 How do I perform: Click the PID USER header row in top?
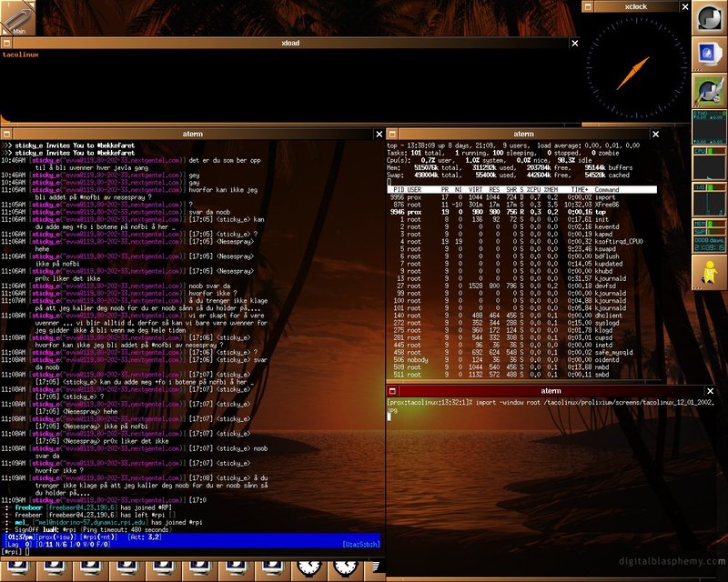click(x=521, y=189)
